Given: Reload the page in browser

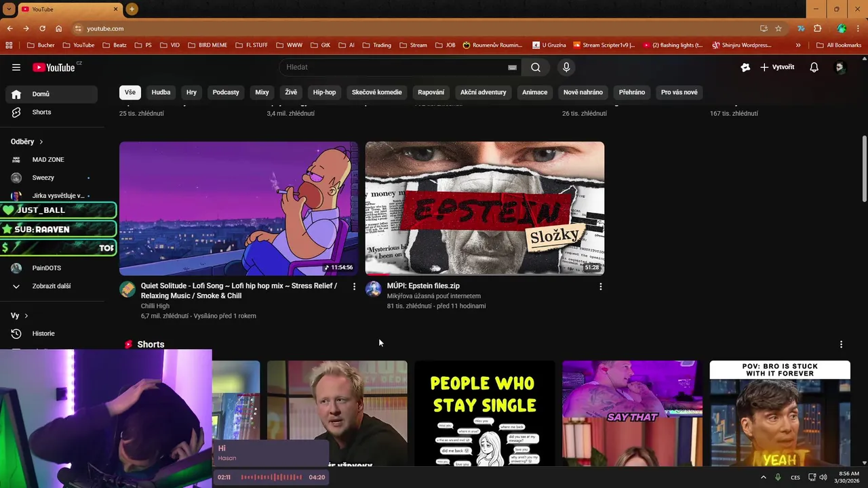Looking at the screenshot, I should (42, 28).
